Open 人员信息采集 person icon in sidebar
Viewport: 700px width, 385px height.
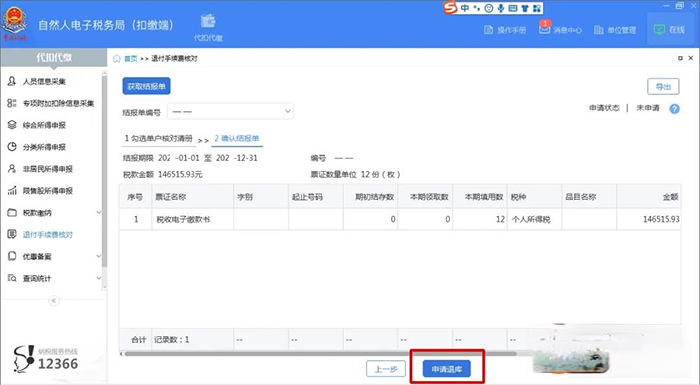pyautogui.click(x=12, y=81)
